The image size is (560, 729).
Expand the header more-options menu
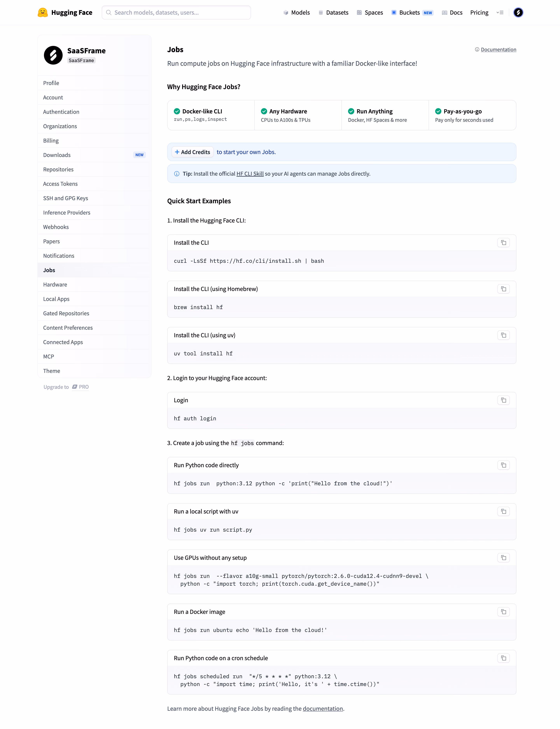(500, 13)
